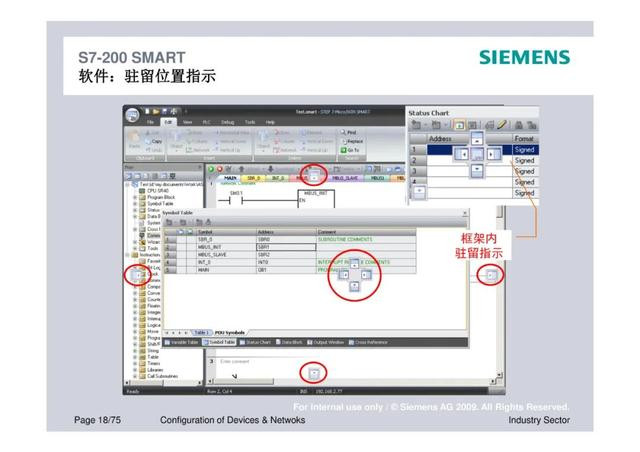Open the Help ribbon tab
The height and width of the screenshot is (452, 640).
[x=270, y=122]
